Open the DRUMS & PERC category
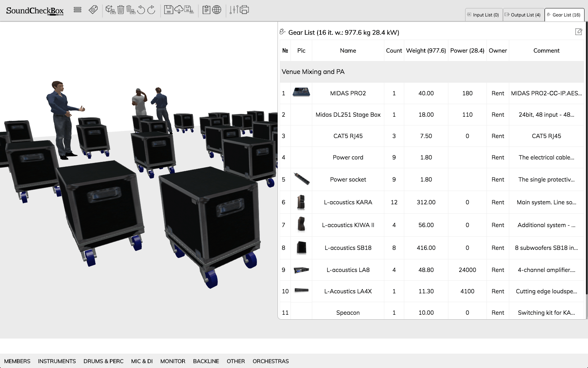The height and width of the screenshot is (368, 588). [103, 361]
